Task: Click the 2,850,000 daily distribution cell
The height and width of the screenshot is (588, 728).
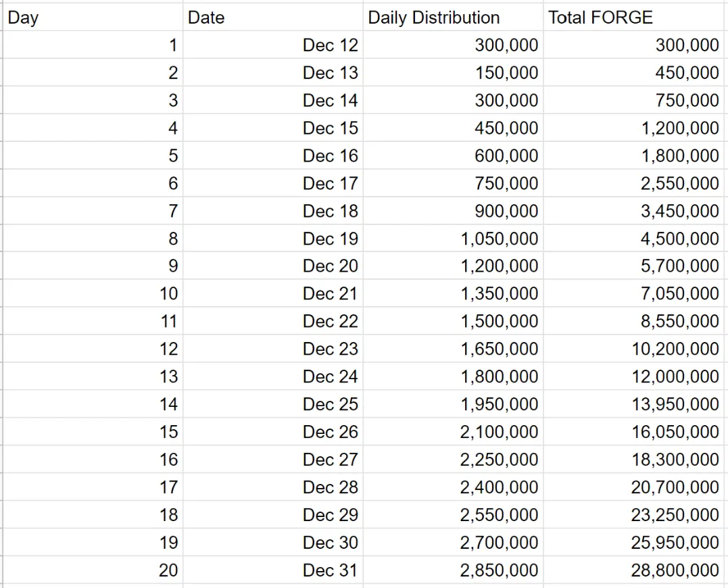Action: pos(453,570)
